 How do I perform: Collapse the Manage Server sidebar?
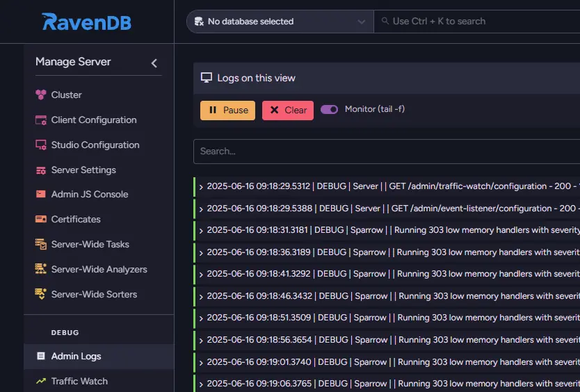[x=154, y=63]
